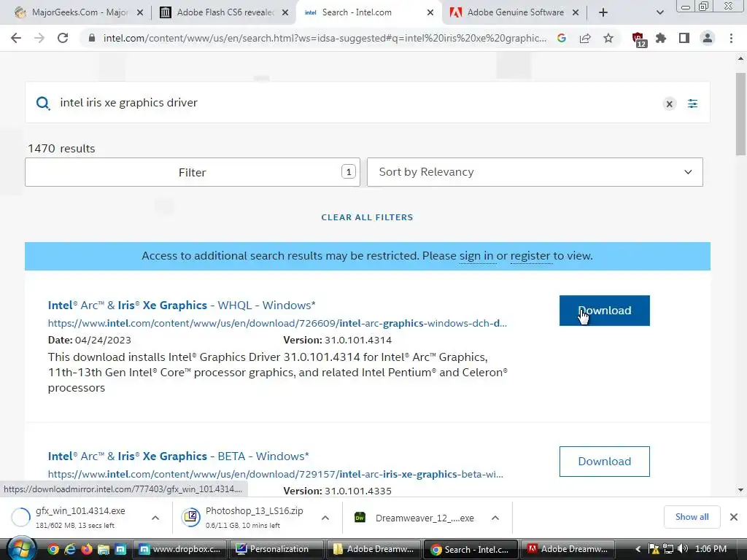Launch Internet Explorer from the taskbar

coord(70,549)
